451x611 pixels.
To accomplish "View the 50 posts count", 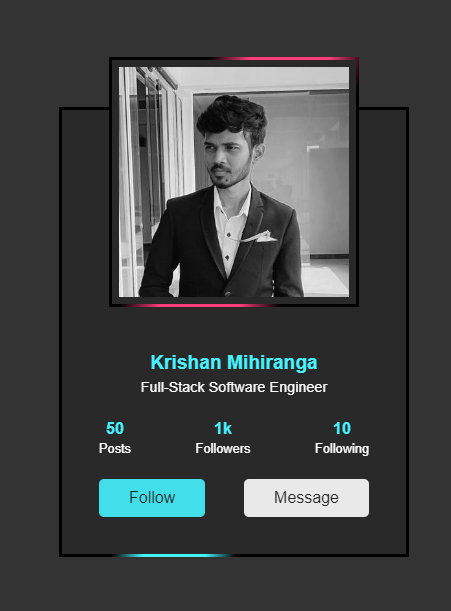I will coord(115,428).
